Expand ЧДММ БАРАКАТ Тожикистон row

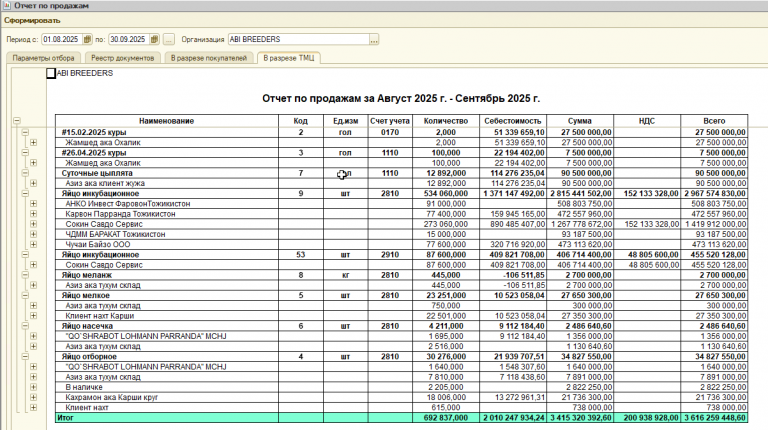pos(33,234)
